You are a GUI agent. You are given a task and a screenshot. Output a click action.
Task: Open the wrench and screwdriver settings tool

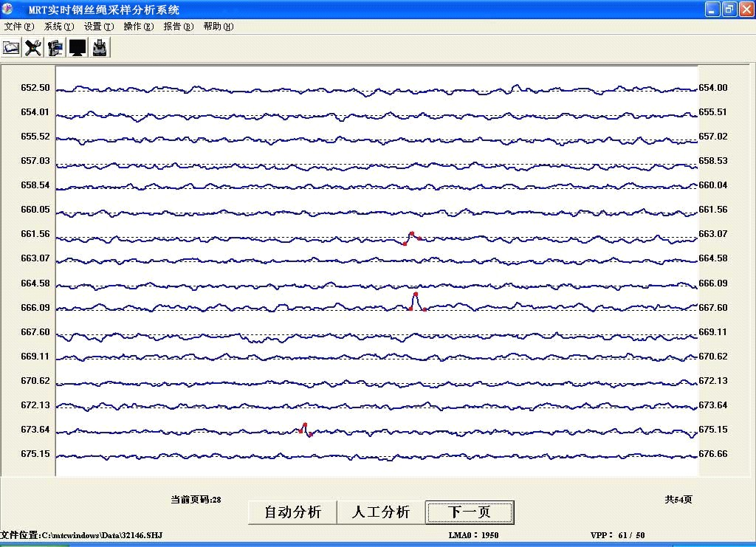pyautogui.click(x=33, y=48)
